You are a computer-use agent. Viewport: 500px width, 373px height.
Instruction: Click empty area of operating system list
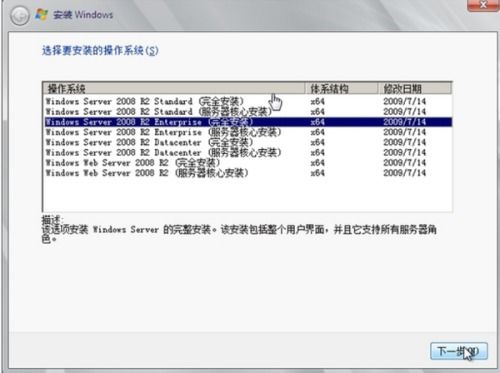pyautogui.click(x=248, y=195)
